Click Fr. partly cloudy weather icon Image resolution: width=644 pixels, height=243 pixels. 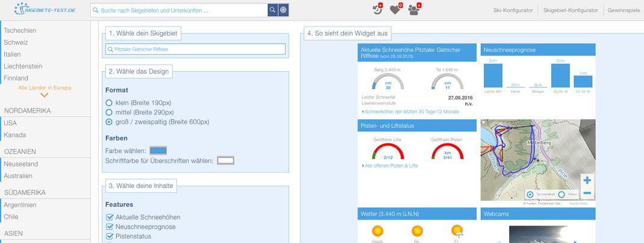(x=457, y=231)
